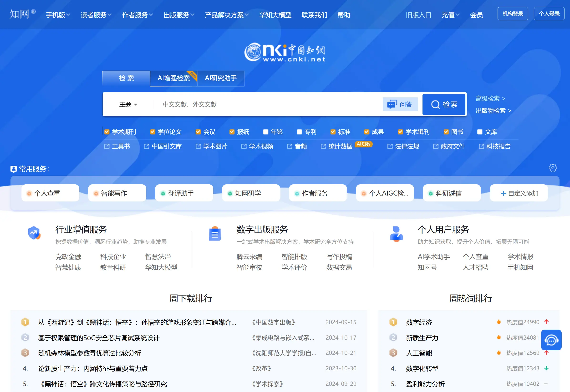Click the 检索 search button
This screenshot has height=392, width=570.
click(x=444, y=104)
